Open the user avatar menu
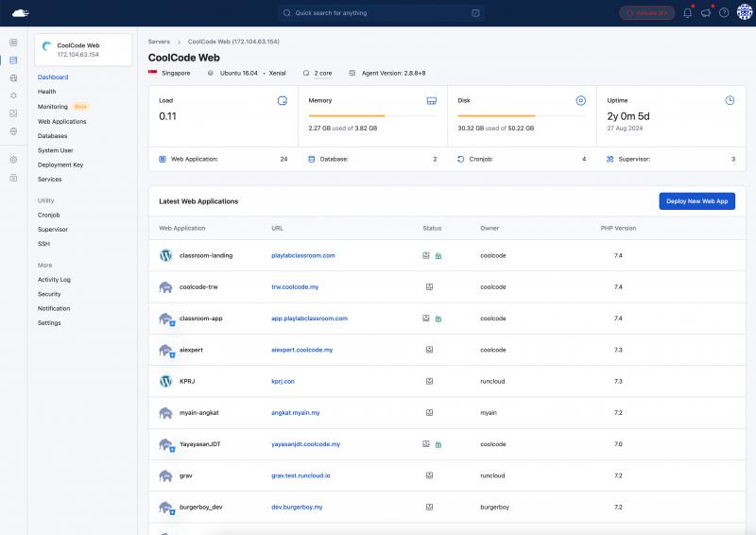 (x=744, y=13)
